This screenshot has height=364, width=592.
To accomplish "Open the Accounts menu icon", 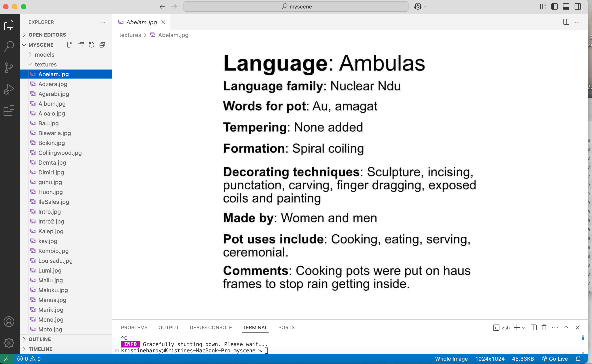I will click(x=9, y=322).
